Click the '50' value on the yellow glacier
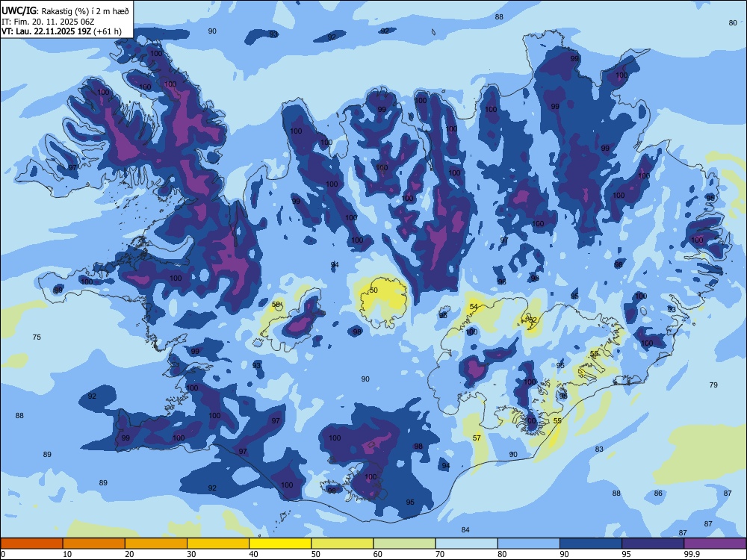 tap(373, 290)
